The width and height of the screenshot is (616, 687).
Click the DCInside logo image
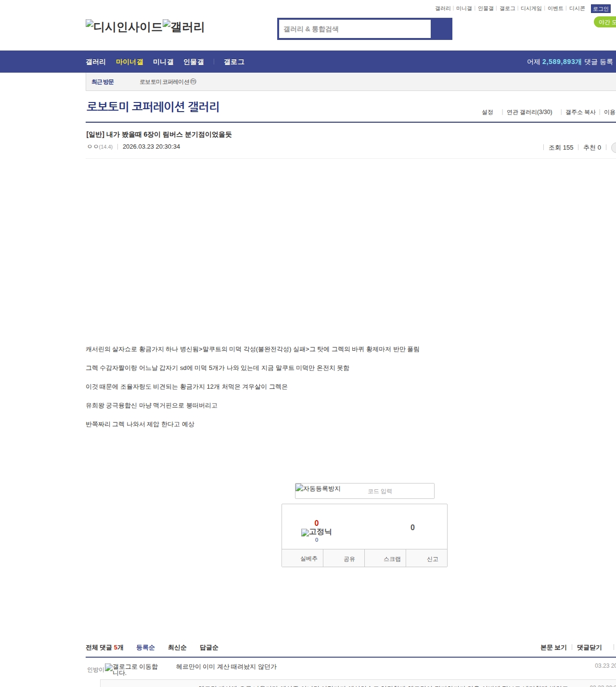point(124,27)
